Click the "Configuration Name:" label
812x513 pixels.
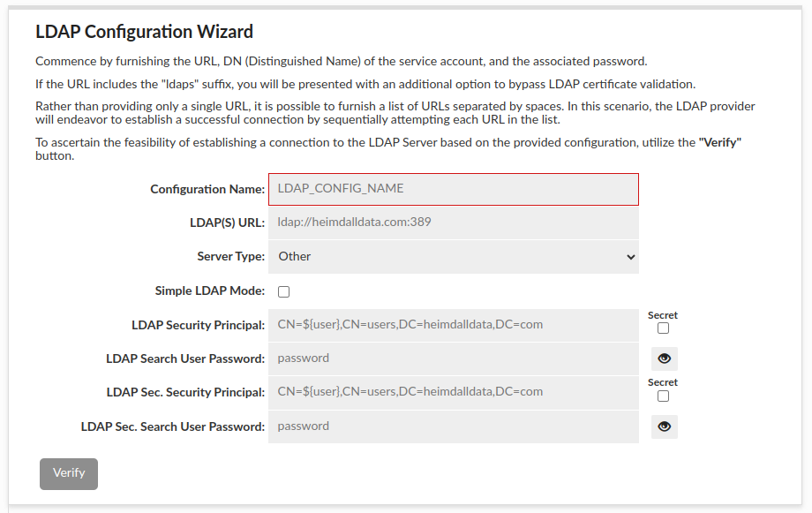pos(207,189)
